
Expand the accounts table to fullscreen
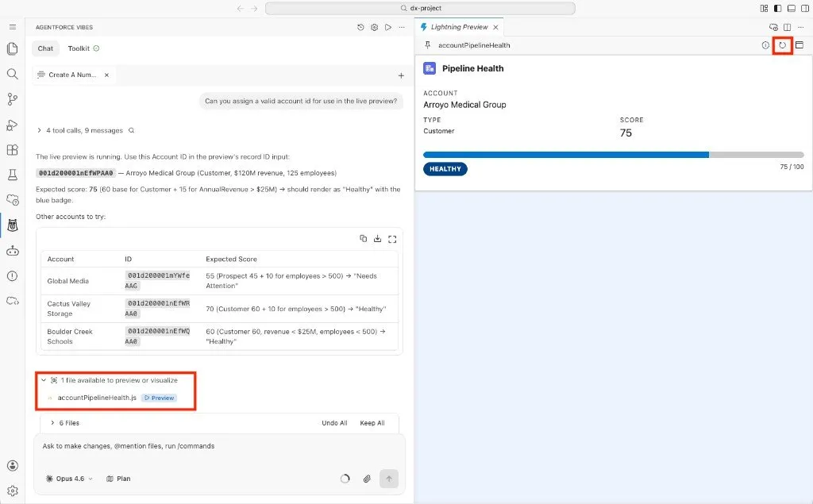(x=392, y=239)
